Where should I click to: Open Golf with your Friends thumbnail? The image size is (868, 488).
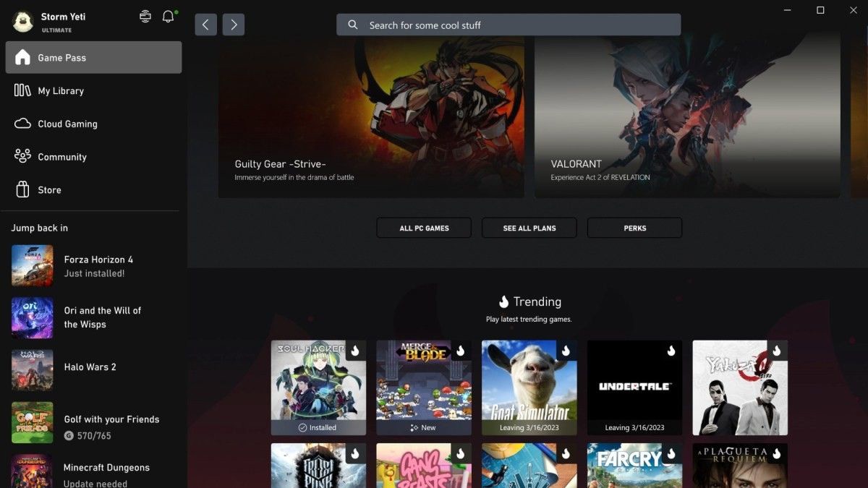point(33,423)
